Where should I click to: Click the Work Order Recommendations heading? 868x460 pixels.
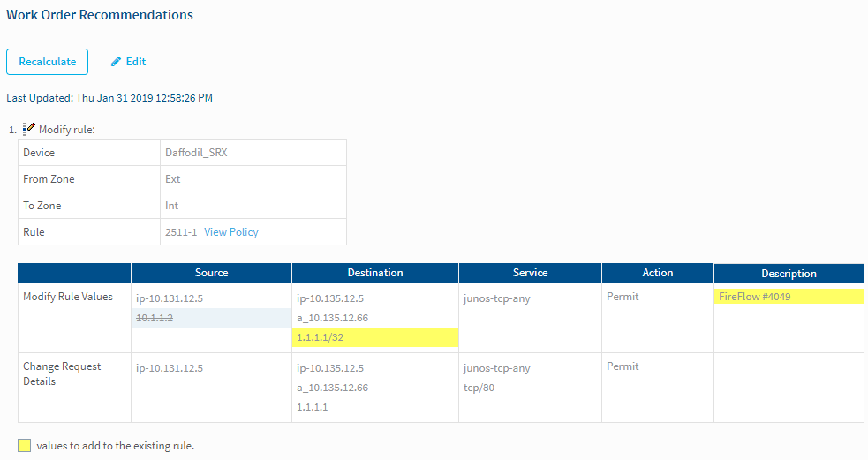pyautogui.click(x=100, y=15)
